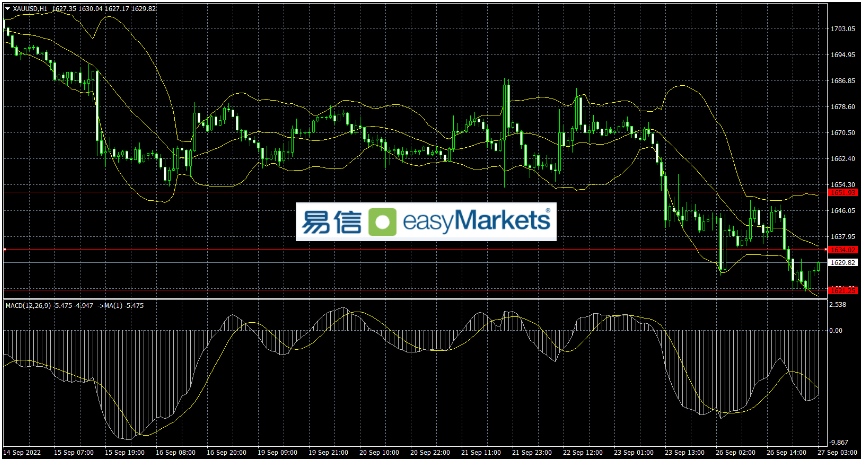
Task: Click the 1637.95 price scale value
Action: click(843, 237)
